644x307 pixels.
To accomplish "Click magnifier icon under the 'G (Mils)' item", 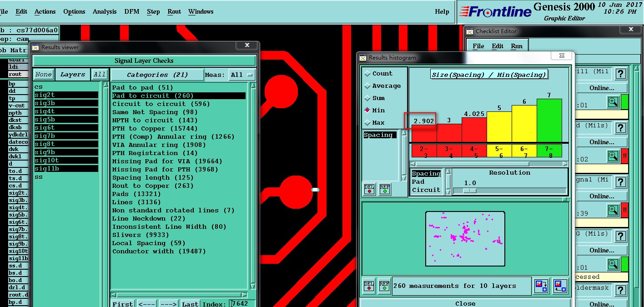I will (613, 264).
